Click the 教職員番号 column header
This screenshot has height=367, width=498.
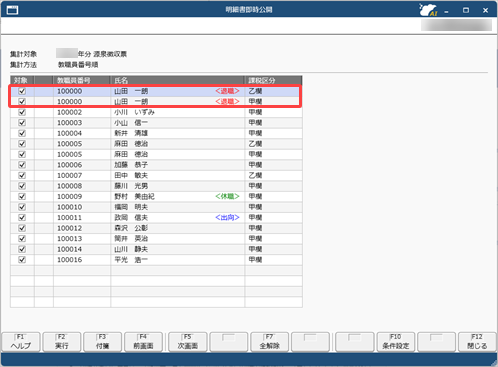click(x=82, y=80)
